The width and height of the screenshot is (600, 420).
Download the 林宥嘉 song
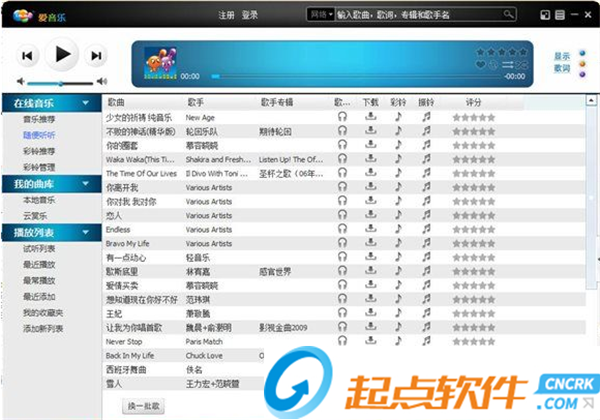coord(370,270)
